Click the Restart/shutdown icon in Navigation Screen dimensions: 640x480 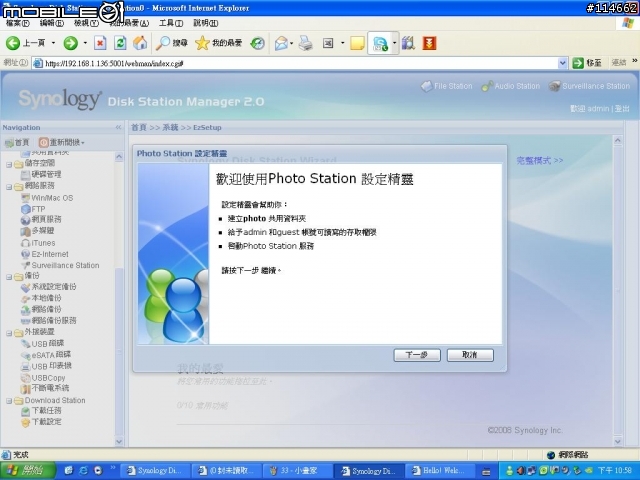pyautogui.click(x=62, y=142)
